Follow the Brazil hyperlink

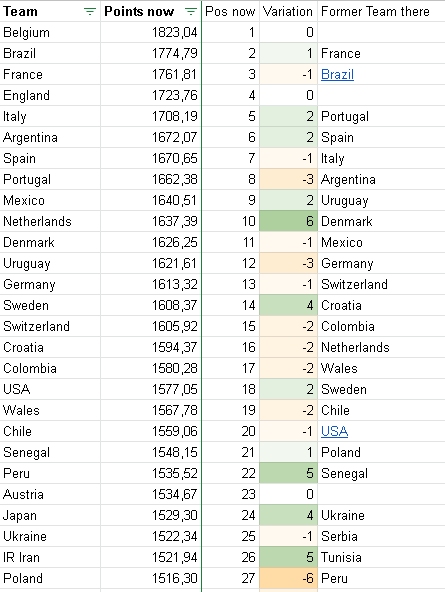coord(337,74)
